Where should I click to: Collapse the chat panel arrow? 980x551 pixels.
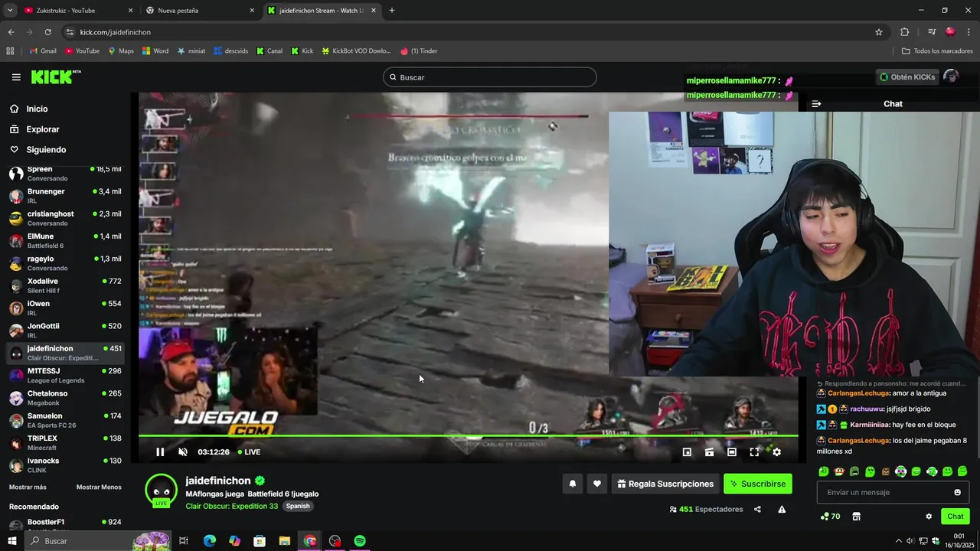[x=816, y=104]
